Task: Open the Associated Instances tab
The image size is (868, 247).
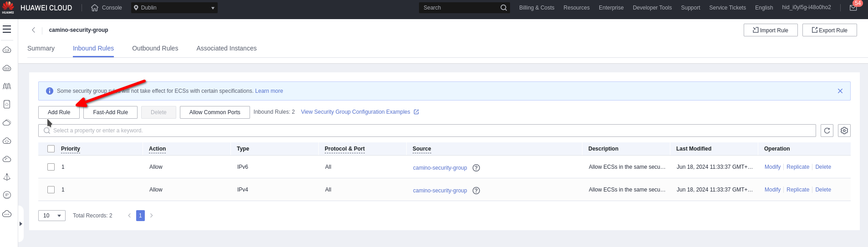Action: click(x=226, y=48)
